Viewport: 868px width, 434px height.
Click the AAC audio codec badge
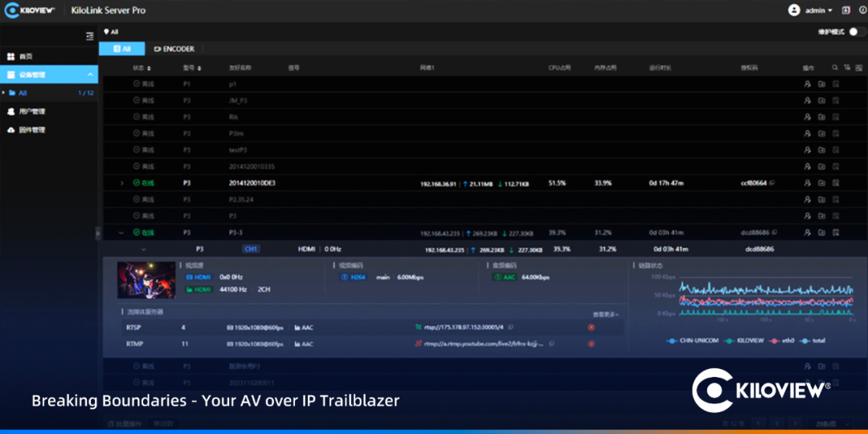coord(504,276)
